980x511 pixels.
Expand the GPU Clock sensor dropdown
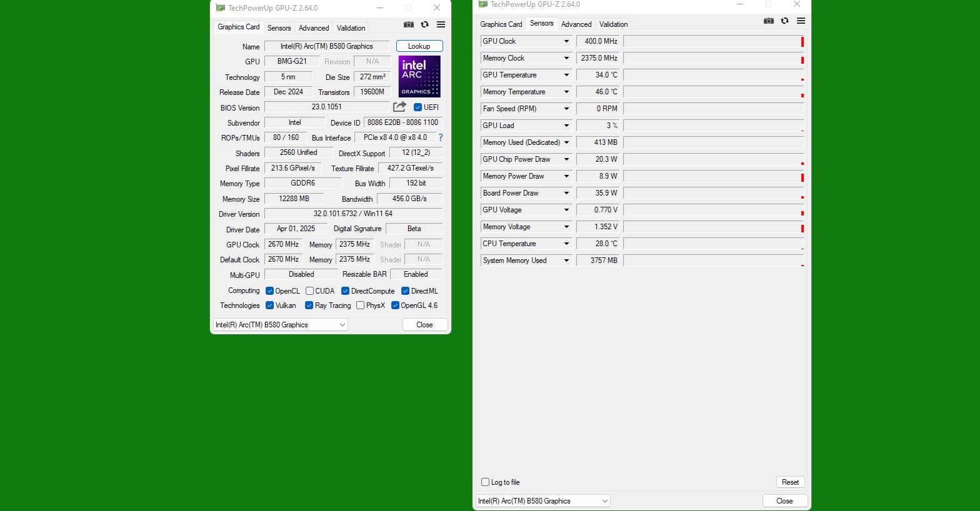[x=566, y=41]
